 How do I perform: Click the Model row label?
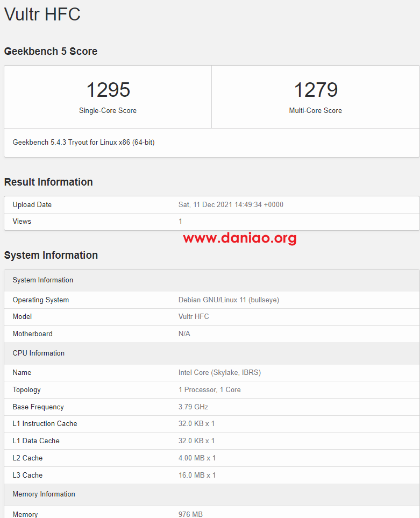coord(22,316)
